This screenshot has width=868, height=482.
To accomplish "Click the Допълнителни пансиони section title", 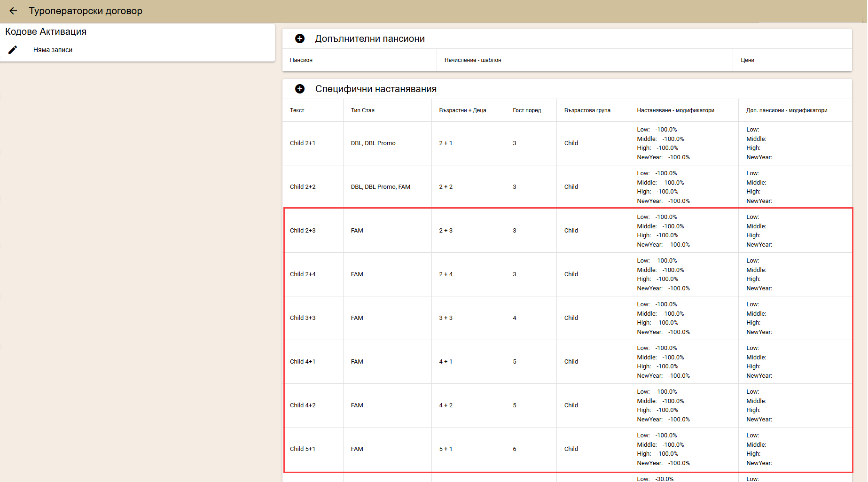I will pos(370,39).
